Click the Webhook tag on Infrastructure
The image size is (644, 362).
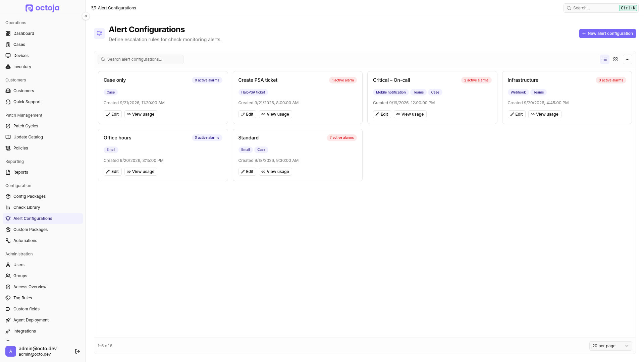click(518, 92)
